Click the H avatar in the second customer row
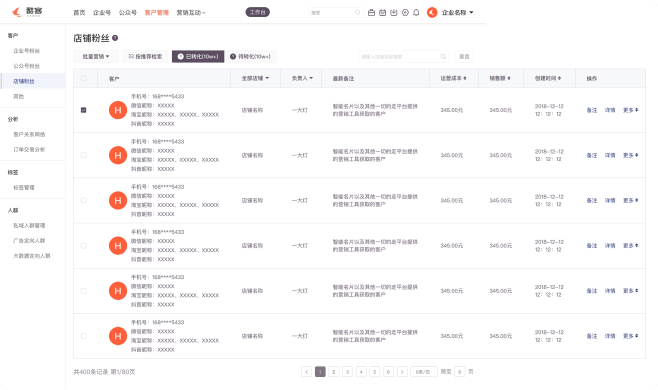Viewport: 658px width, 390px height. 118,155
